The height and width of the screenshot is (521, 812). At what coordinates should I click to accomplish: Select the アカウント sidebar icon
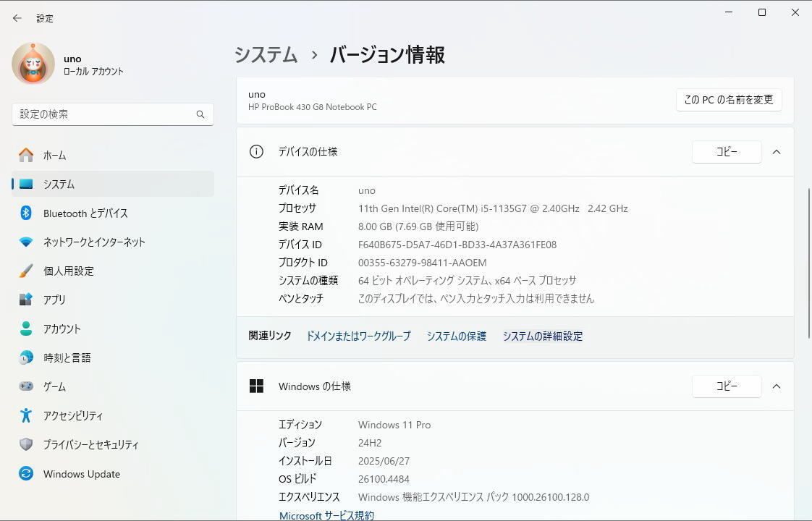point(26,329)
